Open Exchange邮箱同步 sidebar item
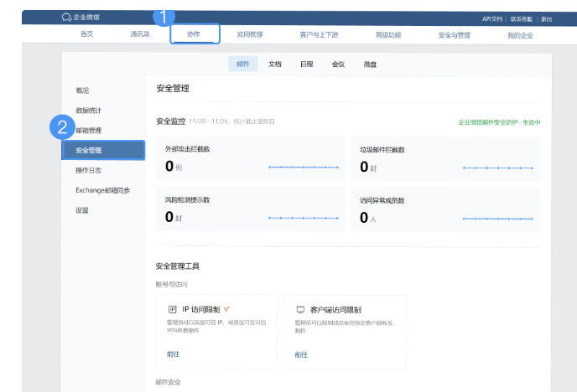This screenshot has height=392, width=577. 102,190
